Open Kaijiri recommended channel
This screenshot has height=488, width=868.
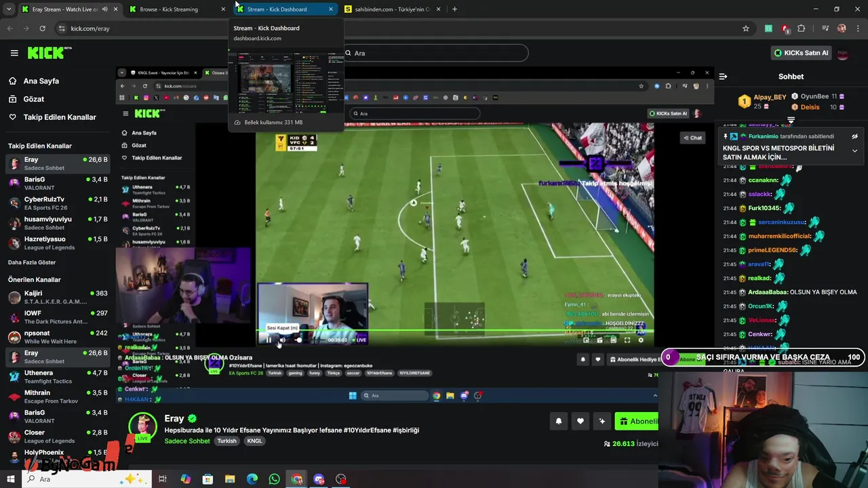(57, 298)
